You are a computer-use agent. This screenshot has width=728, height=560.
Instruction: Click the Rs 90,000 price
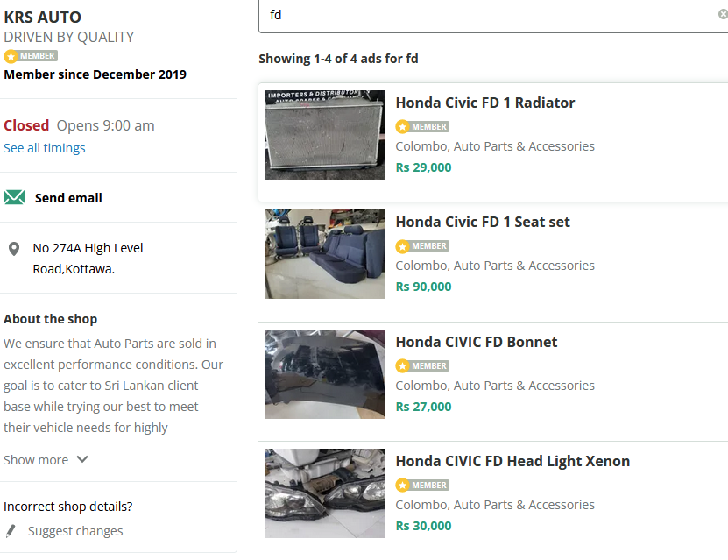[423, 287]
